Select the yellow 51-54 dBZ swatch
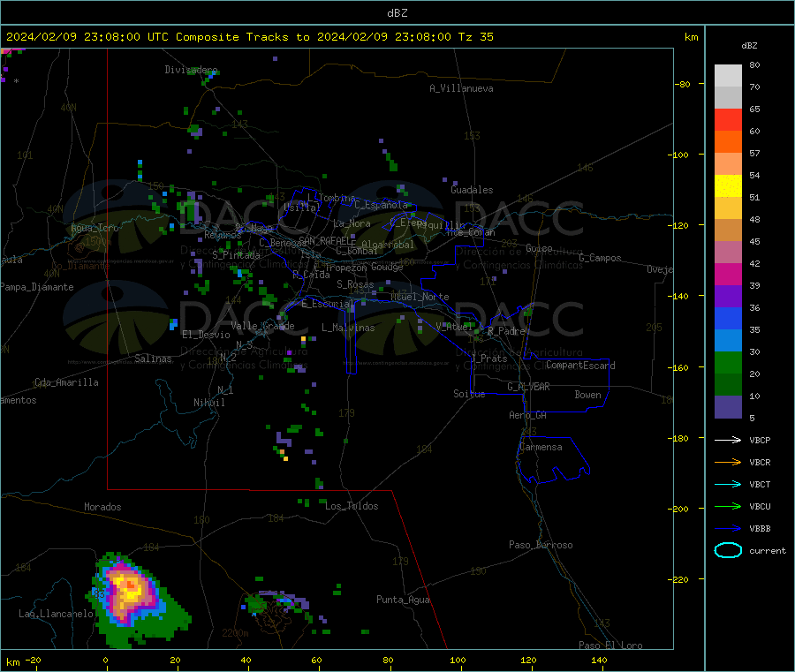Image resolution: width=795 pixels, height=672 pixels. coord(728,186)
